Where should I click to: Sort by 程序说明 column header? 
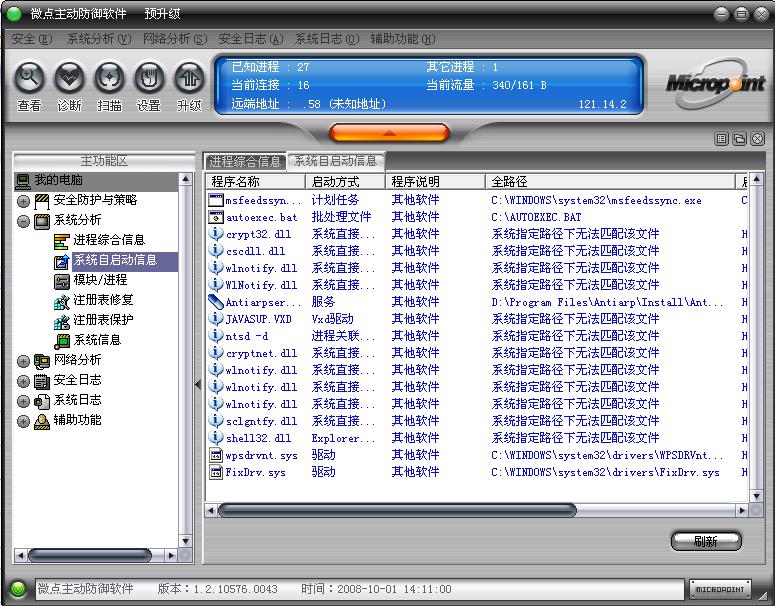(435, 181)
